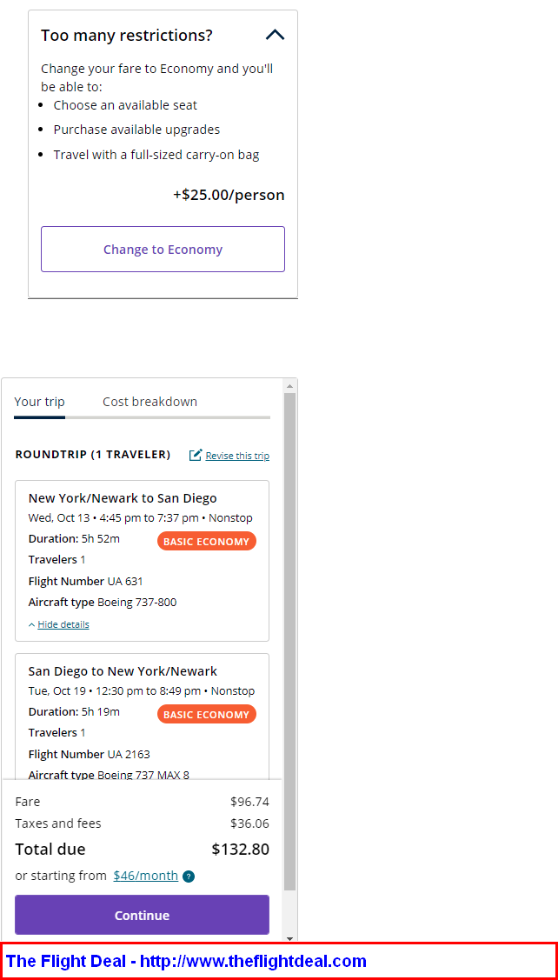Viewport: 558px width, 980px height.
Task: Click the Too many restrictions? heading
Action: [x=127, y=36]
